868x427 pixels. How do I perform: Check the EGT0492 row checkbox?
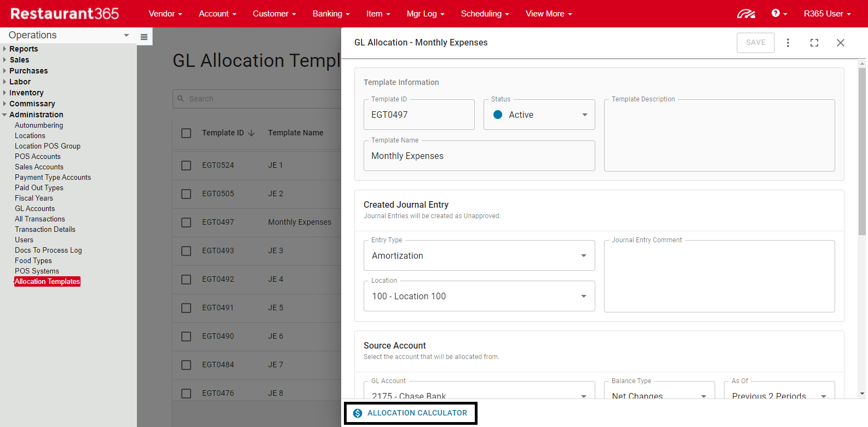tap(186, 280)
